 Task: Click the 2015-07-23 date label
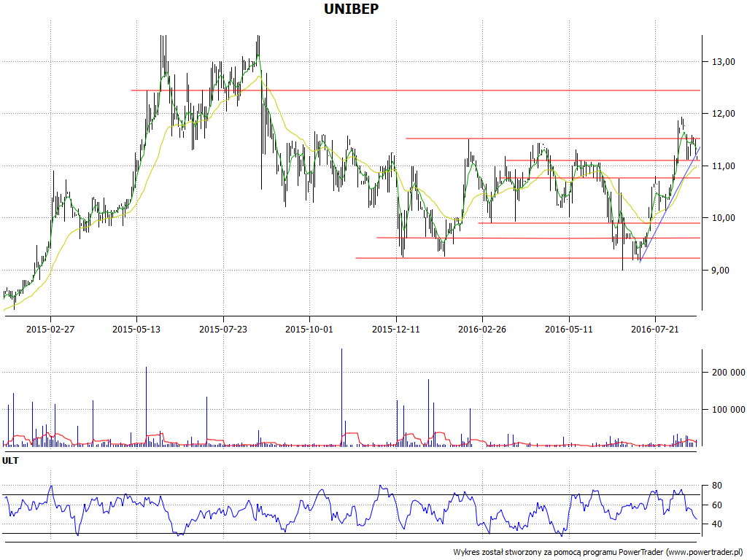[223, 329]
